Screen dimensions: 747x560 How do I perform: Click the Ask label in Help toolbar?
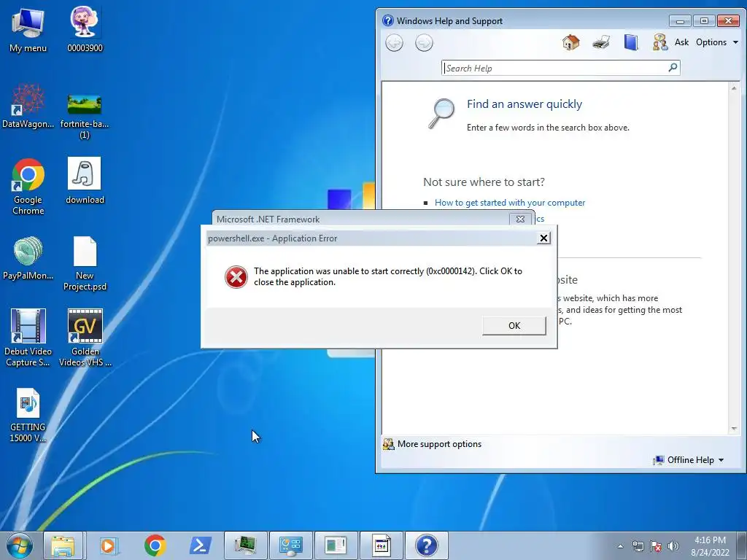(681, 42)
